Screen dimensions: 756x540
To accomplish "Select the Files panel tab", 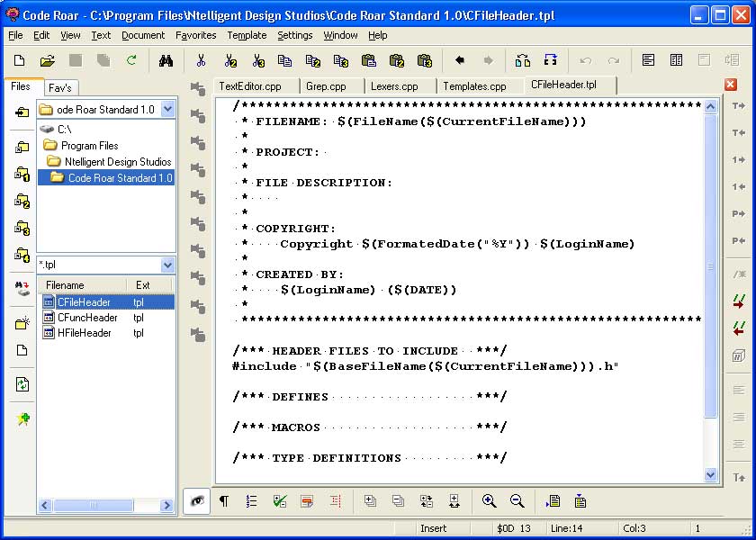I will click(21, 86).
